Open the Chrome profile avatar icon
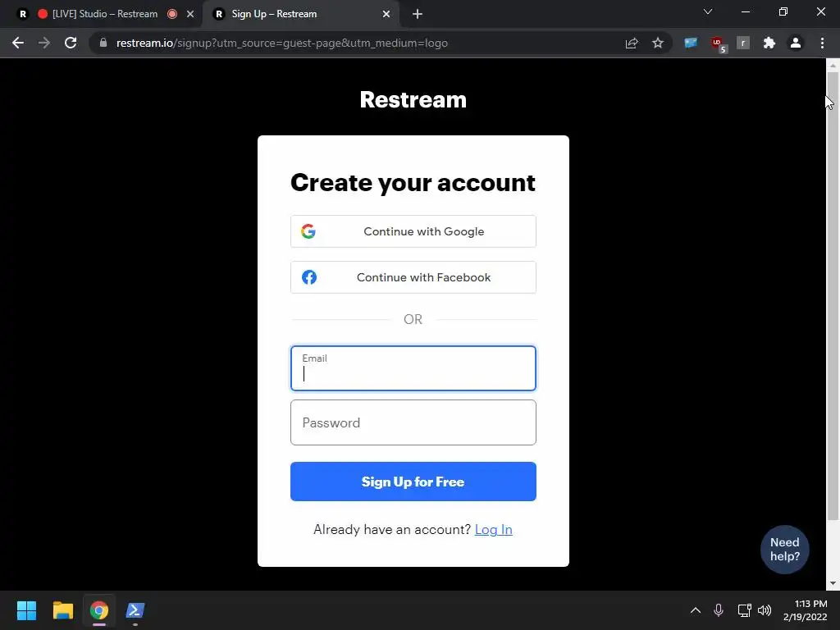Image resolution: width=840 pixels, height=630 pixels. 796,43
